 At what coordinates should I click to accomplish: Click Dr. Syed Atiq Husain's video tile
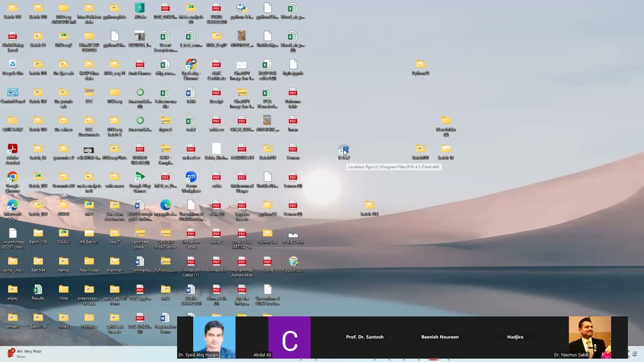214,337
